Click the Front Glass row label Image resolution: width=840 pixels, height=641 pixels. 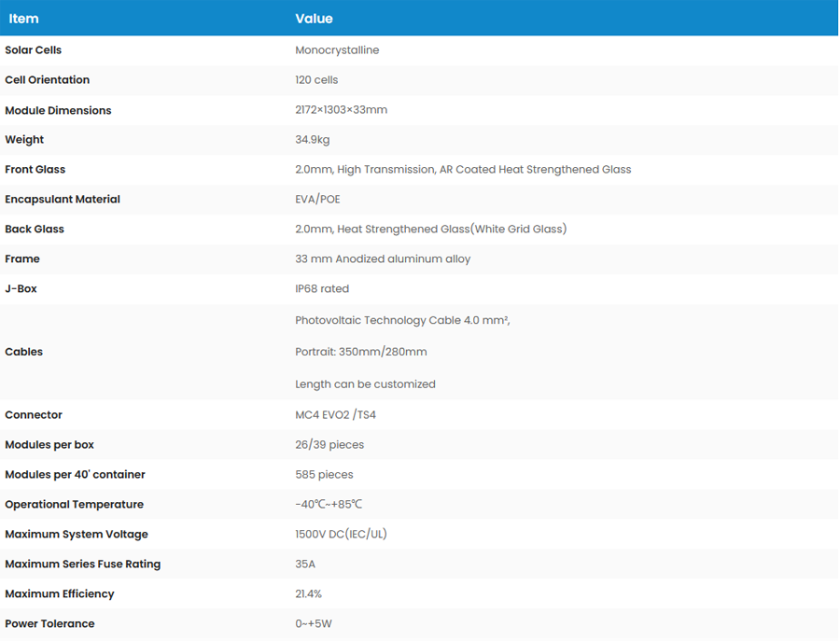click(35, 170)
